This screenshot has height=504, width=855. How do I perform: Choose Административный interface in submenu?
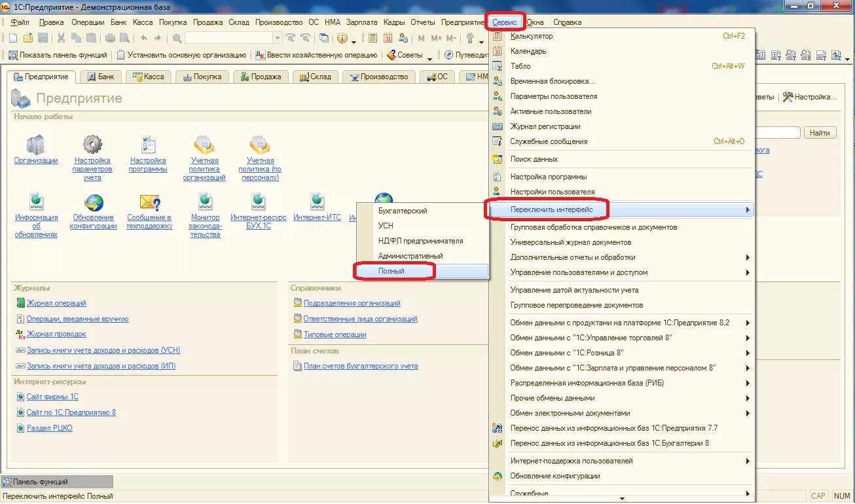[x=422, y=256]
